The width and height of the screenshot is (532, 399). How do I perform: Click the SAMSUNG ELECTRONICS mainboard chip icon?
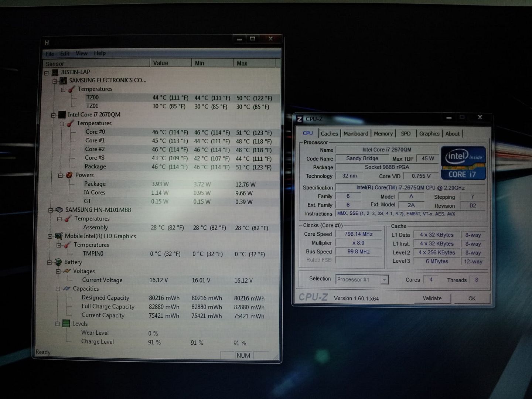click(x=63, y=81)
